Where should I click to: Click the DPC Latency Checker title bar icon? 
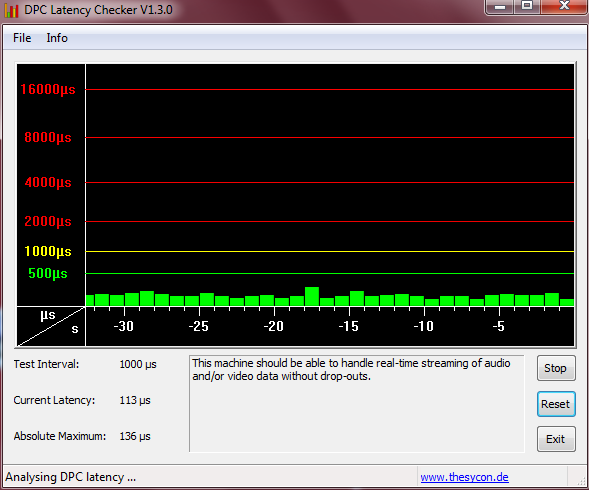[11, 10]
